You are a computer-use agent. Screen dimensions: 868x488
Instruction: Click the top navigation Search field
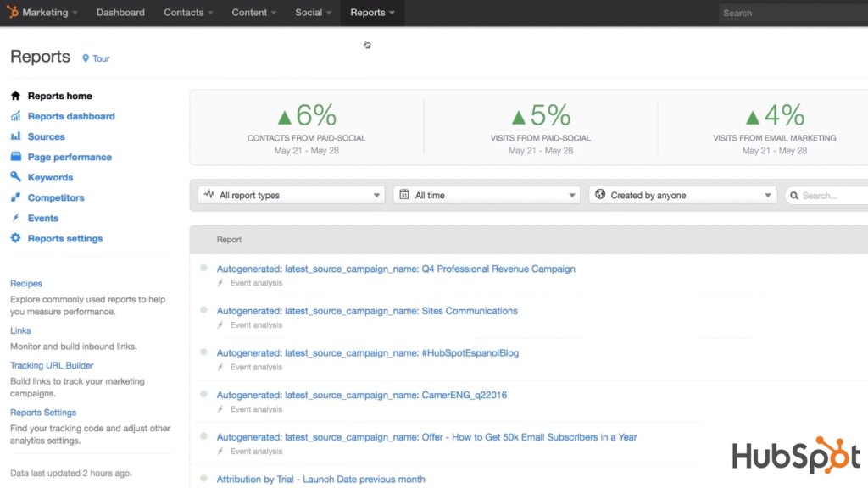pyautogui.click(x=788, y=13)
